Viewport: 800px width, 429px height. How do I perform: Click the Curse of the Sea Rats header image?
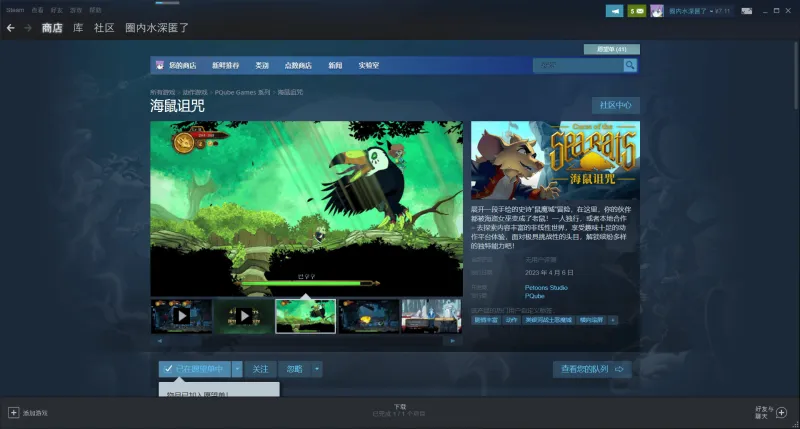pos(555,160)
